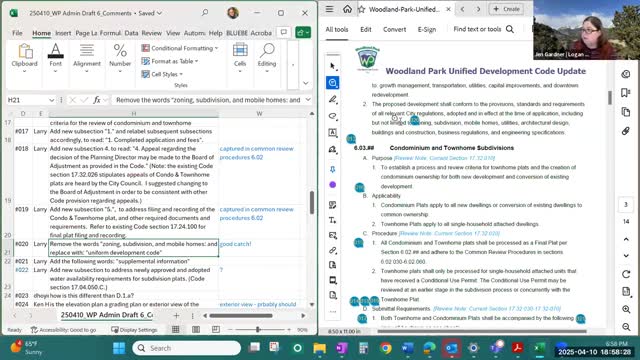Open the Comments icon in Excel ribbon
Image resolution: width=640 pixels, height=360 pixels.
[x=283, y=32]
